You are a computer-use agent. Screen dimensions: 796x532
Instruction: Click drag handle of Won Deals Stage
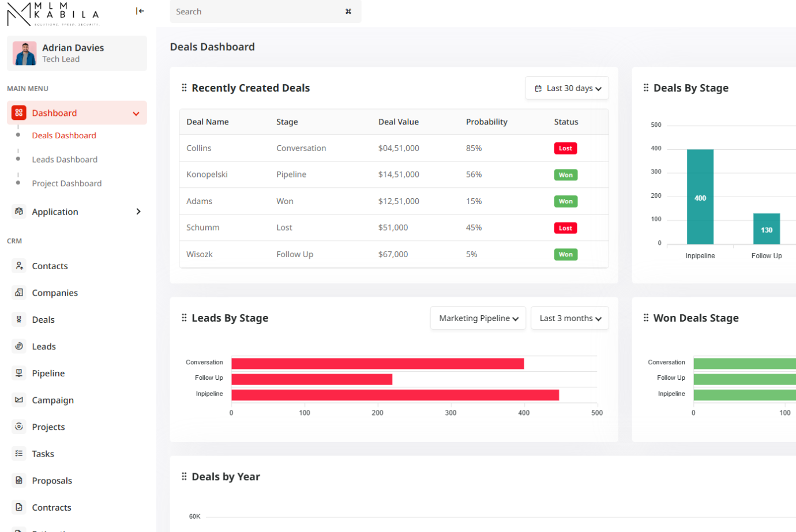(x=645, y=318)
